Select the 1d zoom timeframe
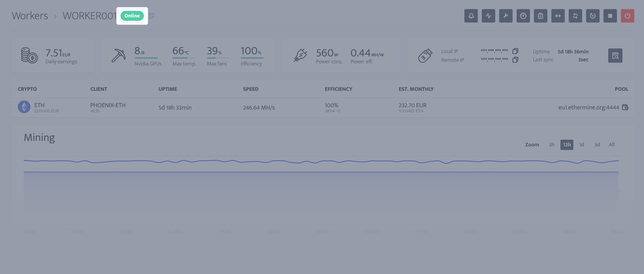The image size is (644, 274). [582, 145]
